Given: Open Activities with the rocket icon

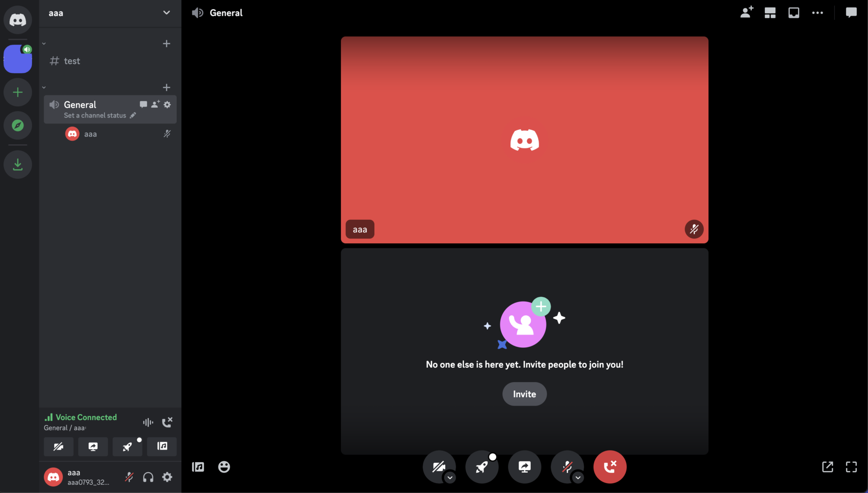Looking at the screenshot, I should [x=481, y=467].
